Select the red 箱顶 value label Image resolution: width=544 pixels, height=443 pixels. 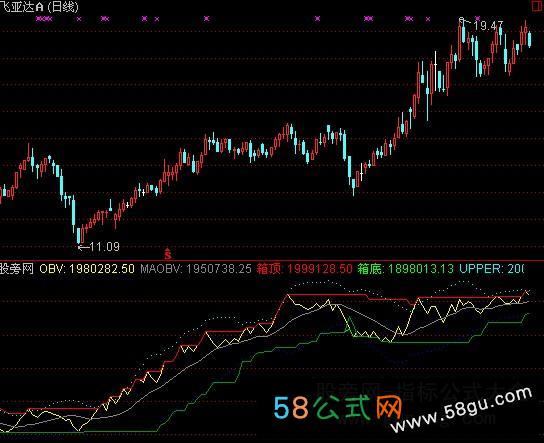point(305,269)
